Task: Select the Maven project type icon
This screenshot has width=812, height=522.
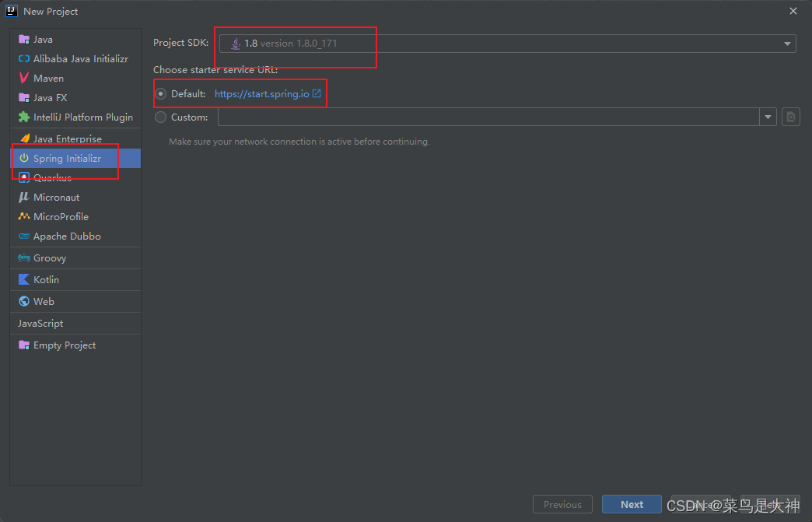Action: tap(26, 78)
